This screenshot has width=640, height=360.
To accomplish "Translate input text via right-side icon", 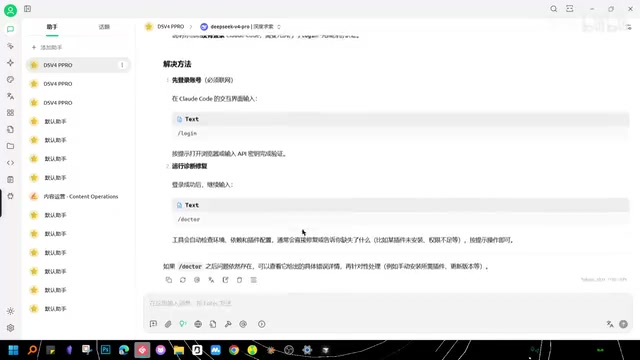I will coord(610,324).
